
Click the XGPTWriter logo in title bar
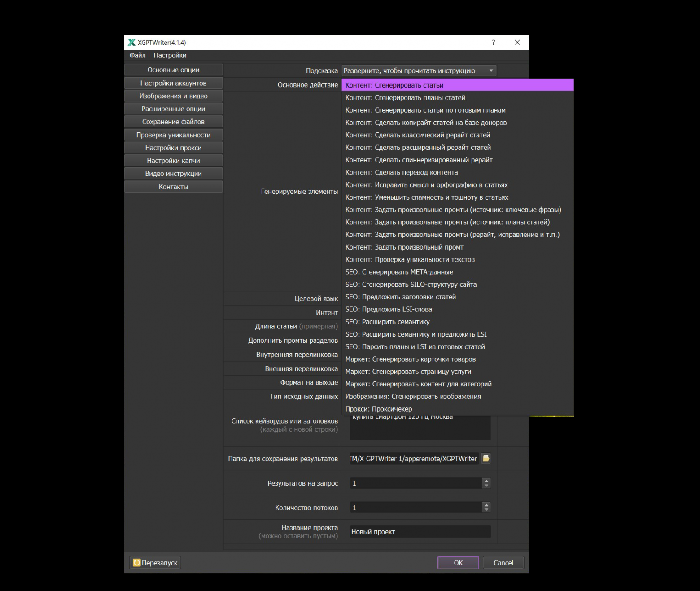coord(131,42)
